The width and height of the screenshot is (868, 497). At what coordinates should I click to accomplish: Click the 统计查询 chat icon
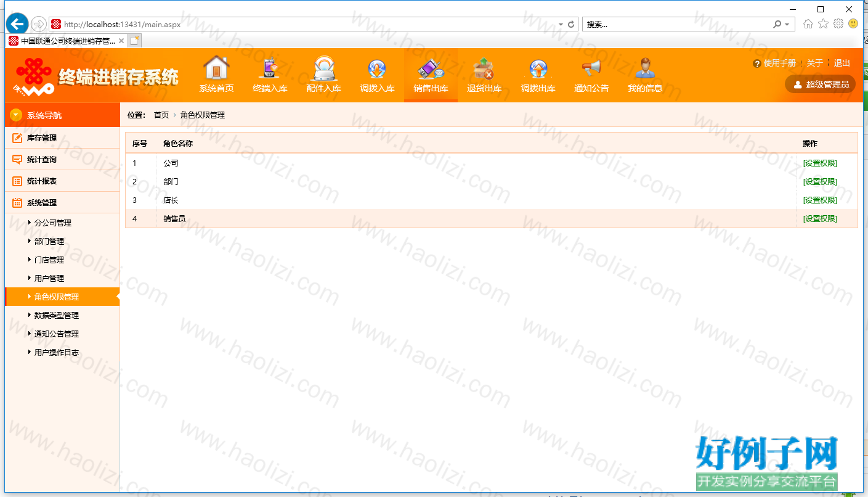(x=17, y=159)
